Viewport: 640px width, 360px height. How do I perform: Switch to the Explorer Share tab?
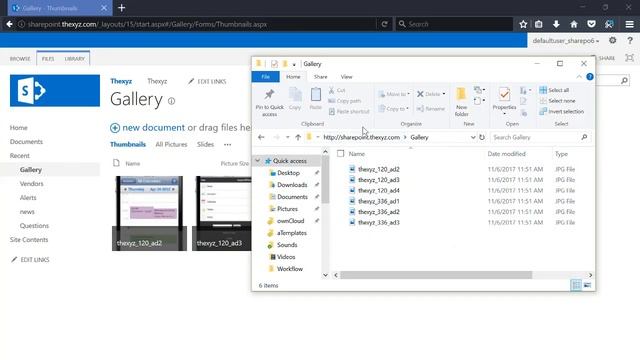click(320, 76)
